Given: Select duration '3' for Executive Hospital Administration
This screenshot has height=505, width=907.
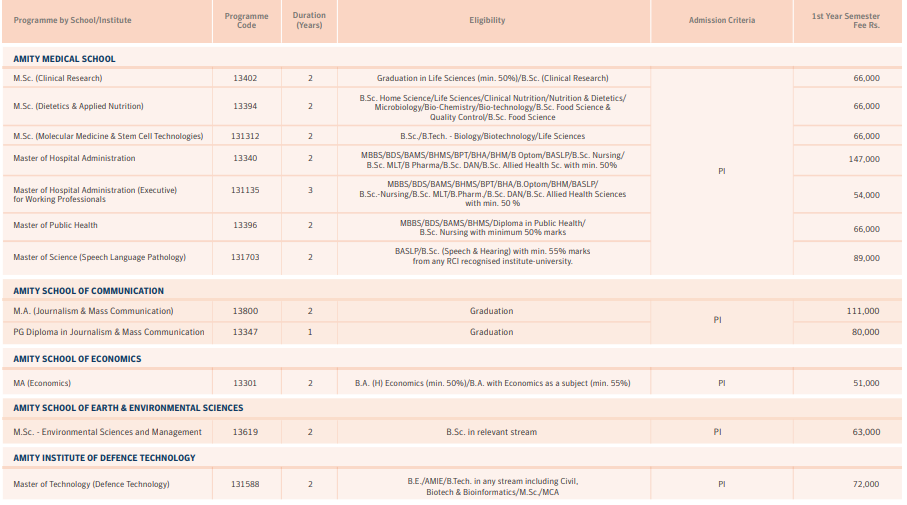Looking at the screenshot, I should click(x=310, y=190).
